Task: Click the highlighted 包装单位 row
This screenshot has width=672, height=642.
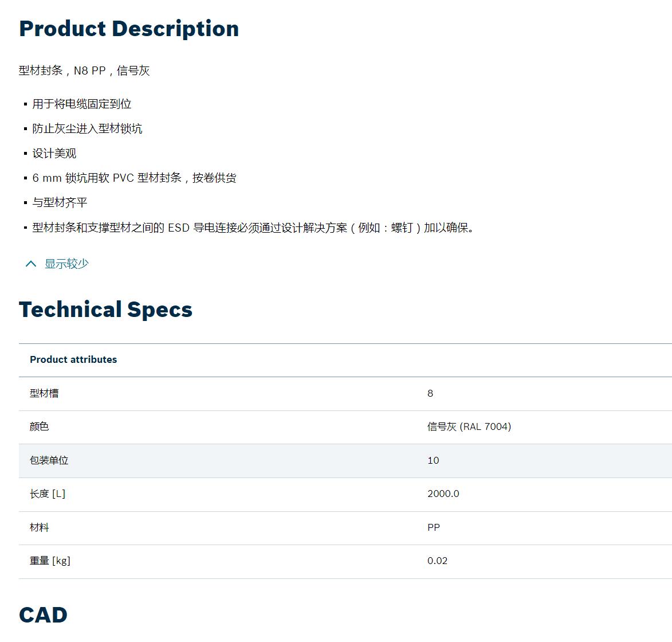Action: 345,461
